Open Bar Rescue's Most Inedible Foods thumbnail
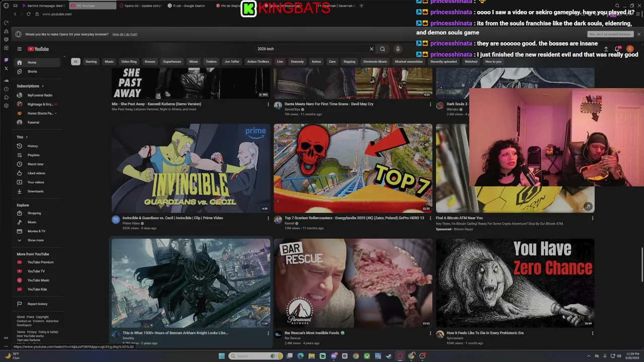 click(353, 283)
